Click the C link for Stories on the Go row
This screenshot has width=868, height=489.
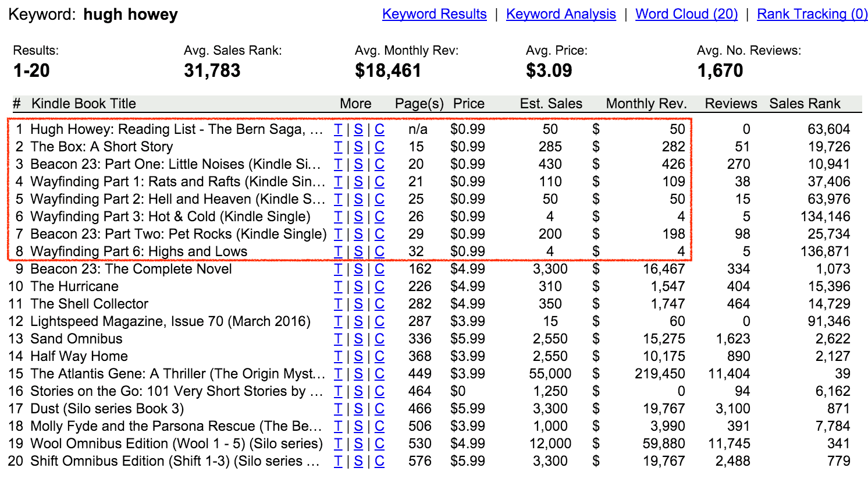(x=379, y=391)
